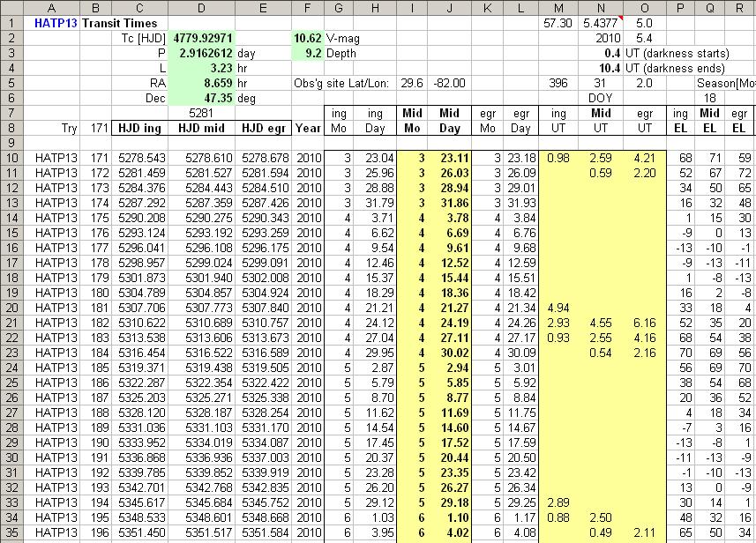Click the "Depth" label cell

click(x=341, y=53)
